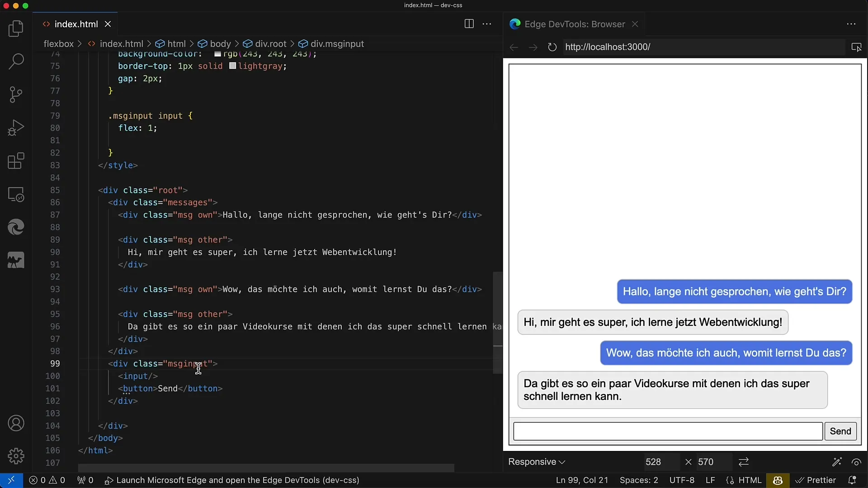This screenshot has width=868, height=488.
Task: Click the div.root breadcrumb item
Action: click(265, 44)
